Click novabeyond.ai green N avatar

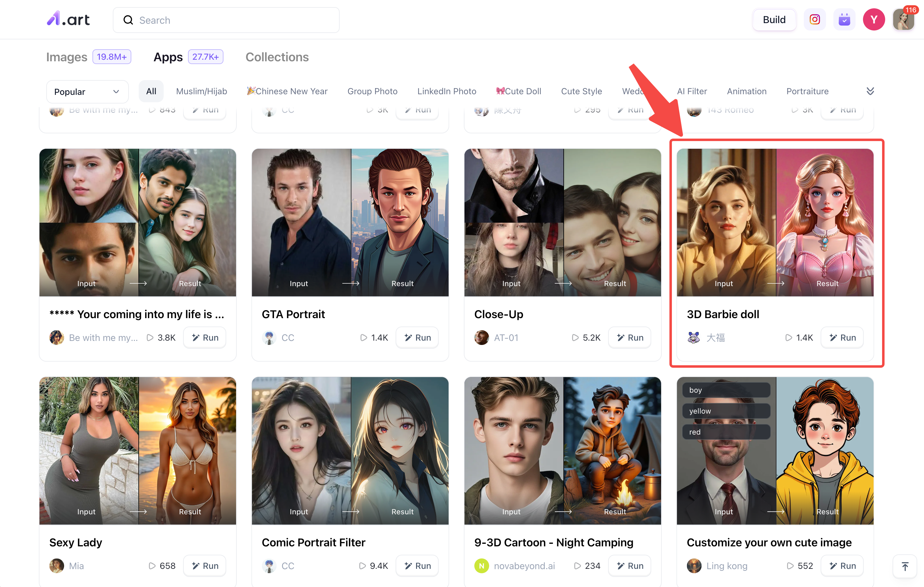[x=481, y=565]
